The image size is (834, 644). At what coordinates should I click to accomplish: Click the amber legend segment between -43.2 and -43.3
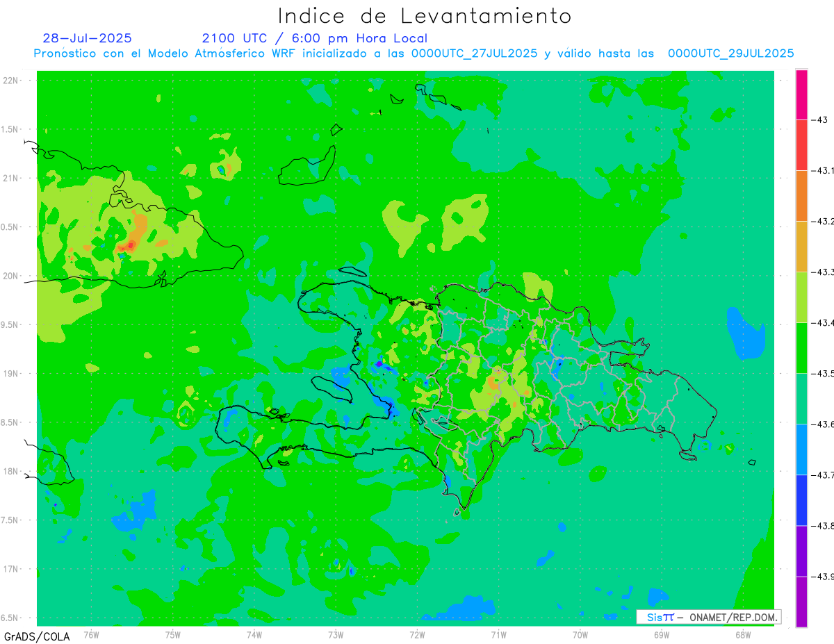801,246
